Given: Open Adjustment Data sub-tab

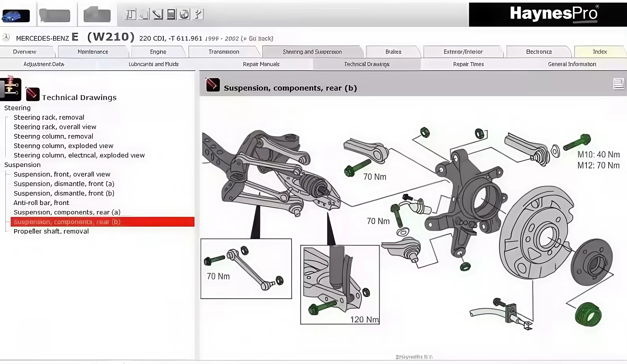Looking at the screenshot, I should pos(44,64).
